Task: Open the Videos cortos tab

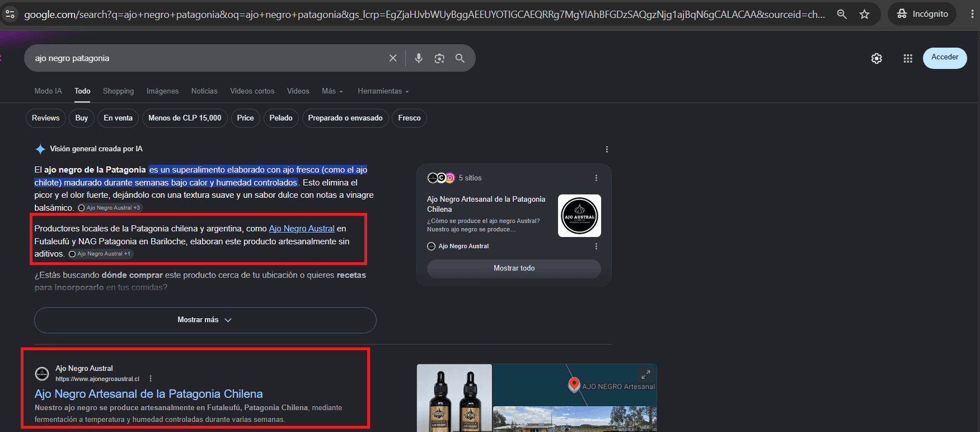Action: (x=252, y=91)
